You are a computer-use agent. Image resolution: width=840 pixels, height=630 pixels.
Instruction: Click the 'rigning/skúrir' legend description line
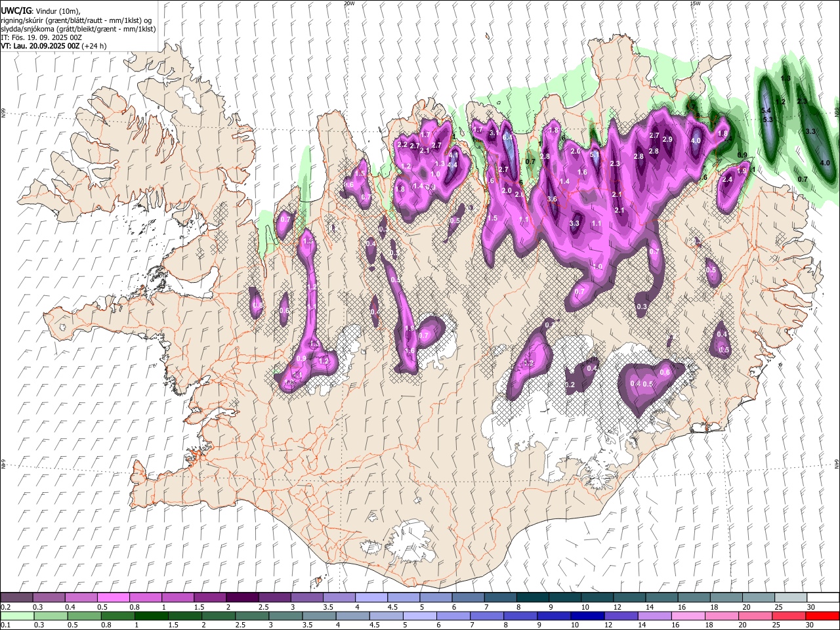pyautogui.click(x=76, y=20)
